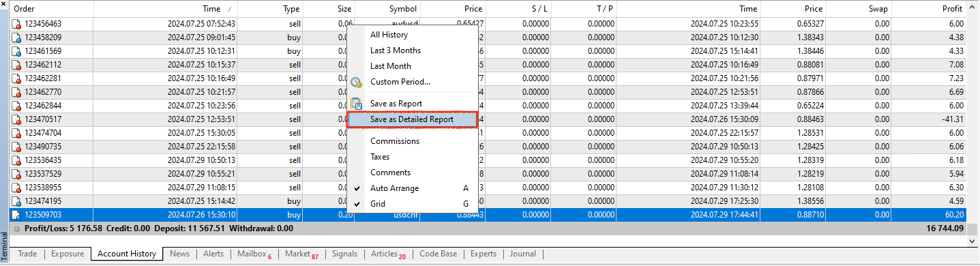Select the Account History tab

pyautogui.click(x=127, y=254)
